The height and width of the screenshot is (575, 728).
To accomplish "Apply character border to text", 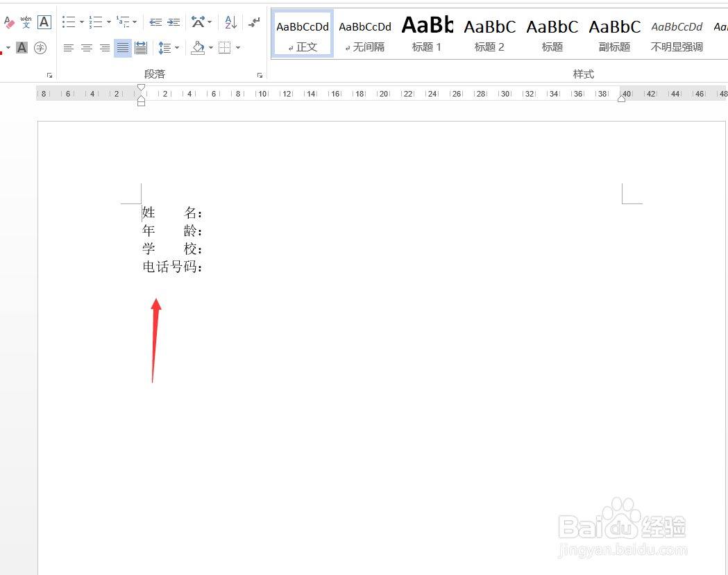I will (44, 22).
